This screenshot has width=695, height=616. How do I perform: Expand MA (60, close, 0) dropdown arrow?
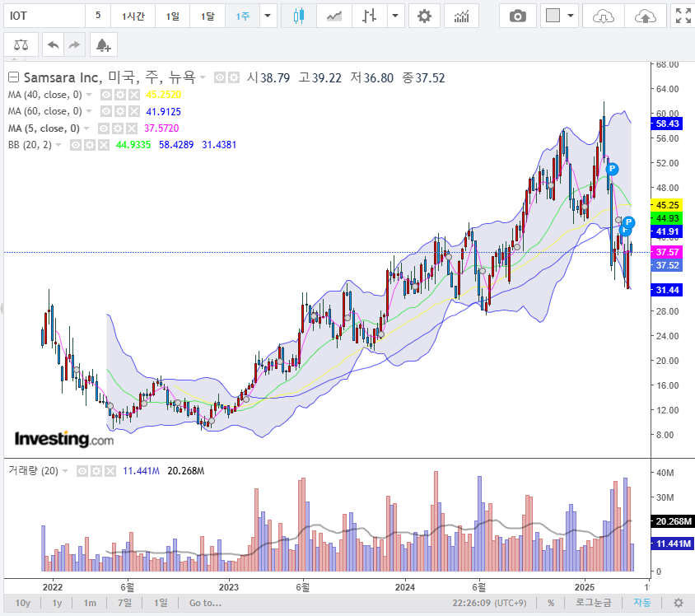89,111
